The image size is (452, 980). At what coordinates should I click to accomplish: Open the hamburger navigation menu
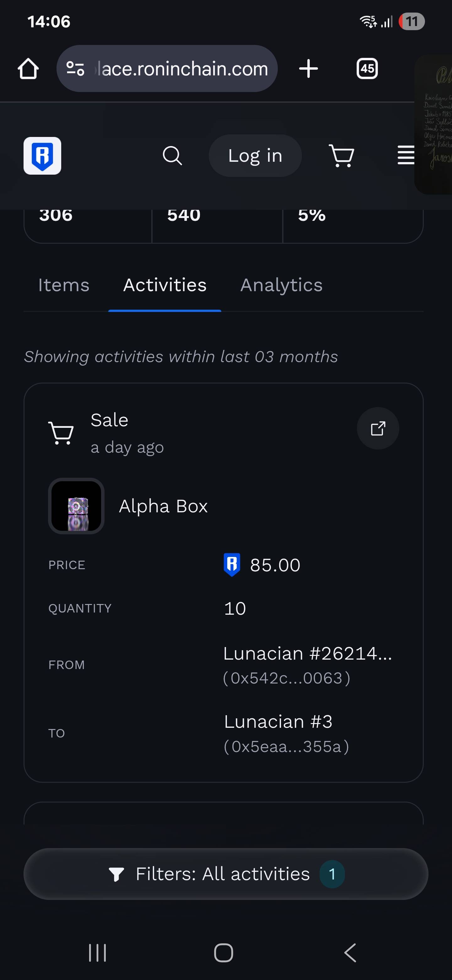(x=405, y=155)
